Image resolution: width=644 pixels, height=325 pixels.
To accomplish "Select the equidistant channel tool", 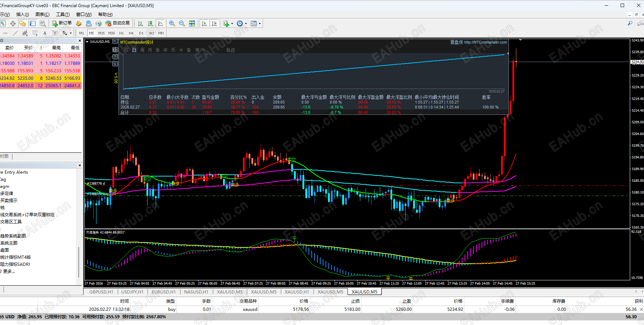I will (25, 33).
